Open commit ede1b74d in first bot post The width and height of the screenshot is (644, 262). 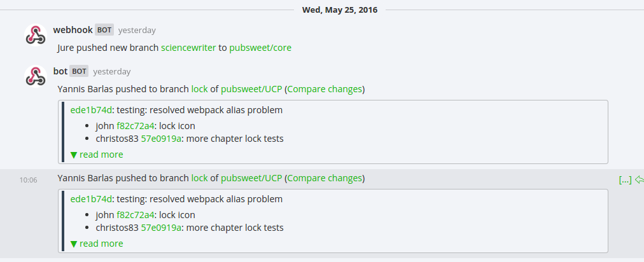pyautogui.click(x=91, y=110)
